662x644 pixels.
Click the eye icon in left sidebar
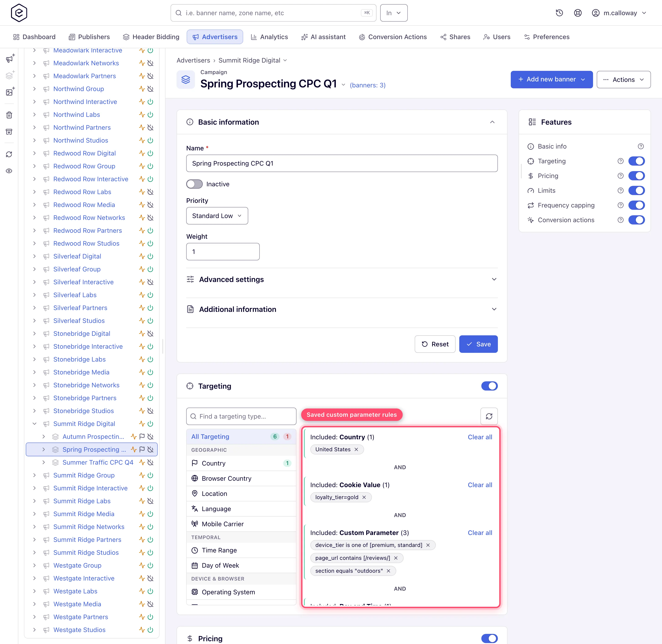(9, 171)
